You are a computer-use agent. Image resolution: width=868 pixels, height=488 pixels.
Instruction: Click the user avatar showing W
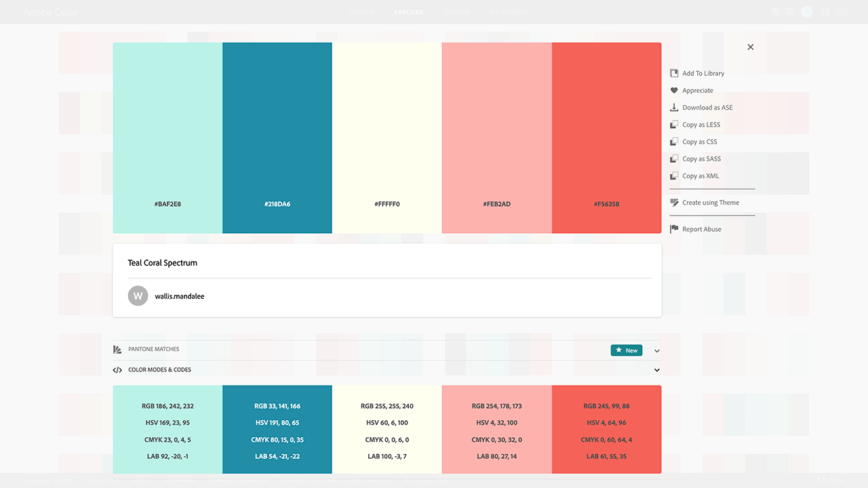click(138, 296)
